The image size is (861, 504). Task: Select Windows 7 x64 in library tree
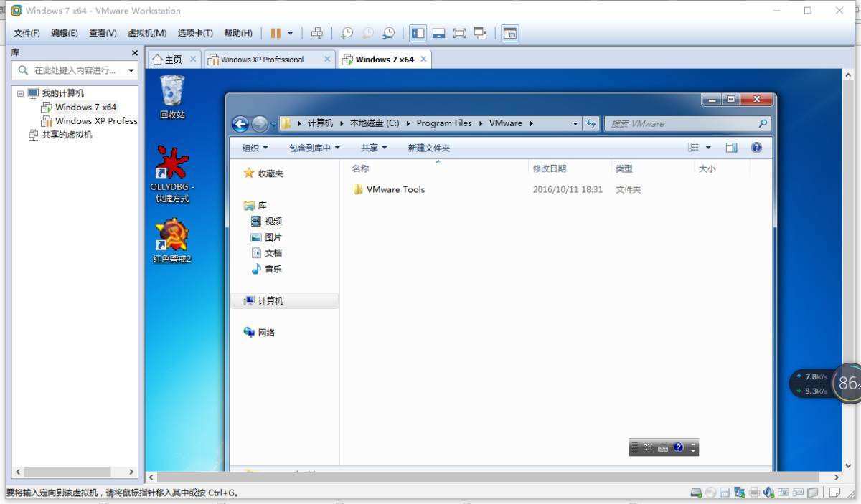[79, 107]
